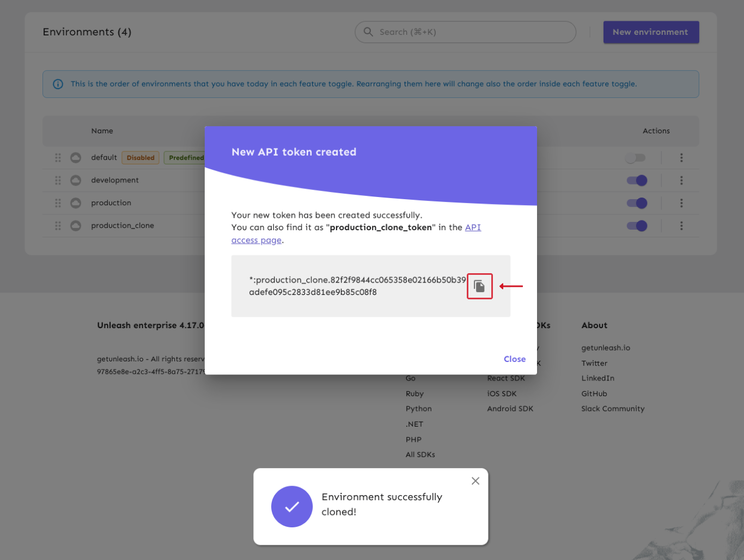This screenshot has width=744, height=560.
Task: Copy the new API token to clipboard
Action: tap(479, 286)
